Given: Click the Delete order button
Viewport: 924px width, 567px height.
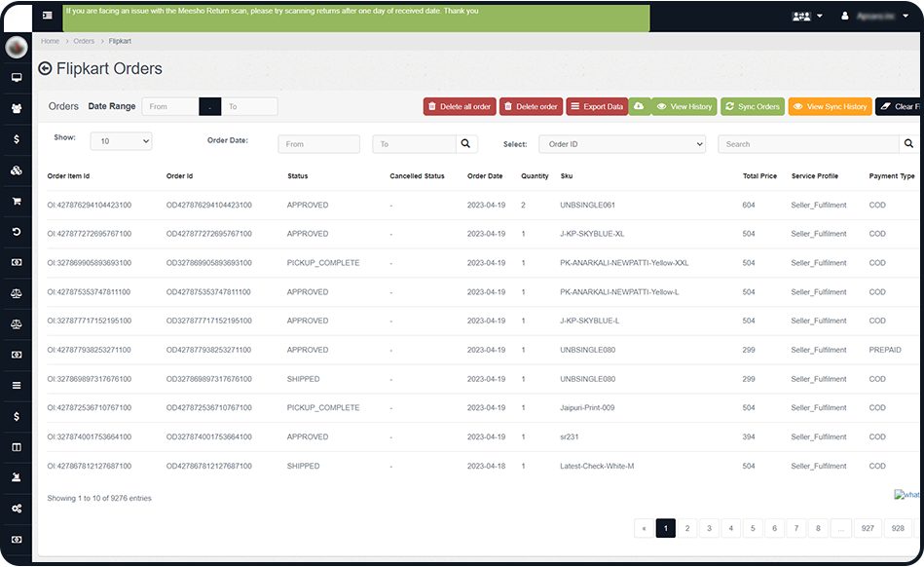Looking at the screenshot, I should (531, 106).
